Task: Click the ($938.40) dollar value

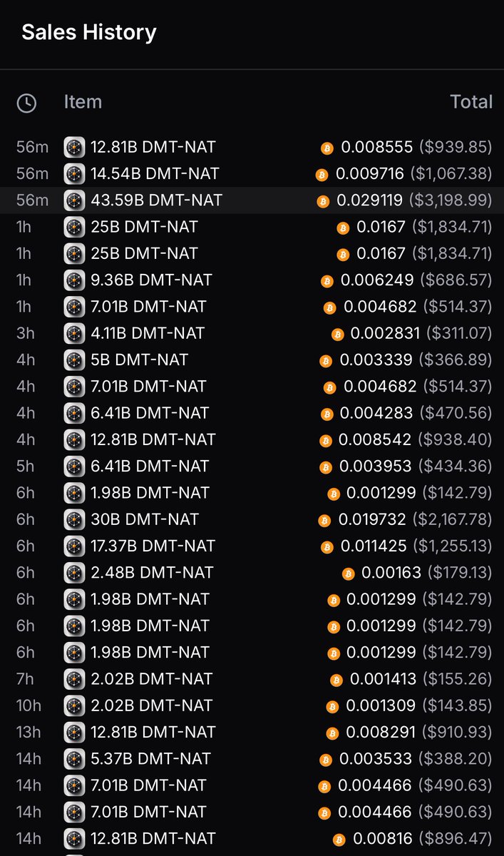Action: pyautogui.click(x=455, y=440)
